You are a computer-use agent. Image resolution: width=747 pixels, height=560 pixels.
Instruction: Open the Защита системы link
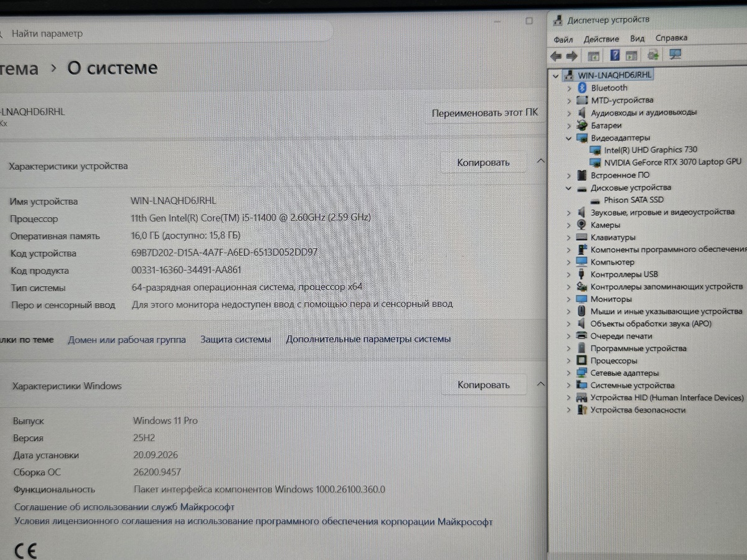(x=236, y=340)
